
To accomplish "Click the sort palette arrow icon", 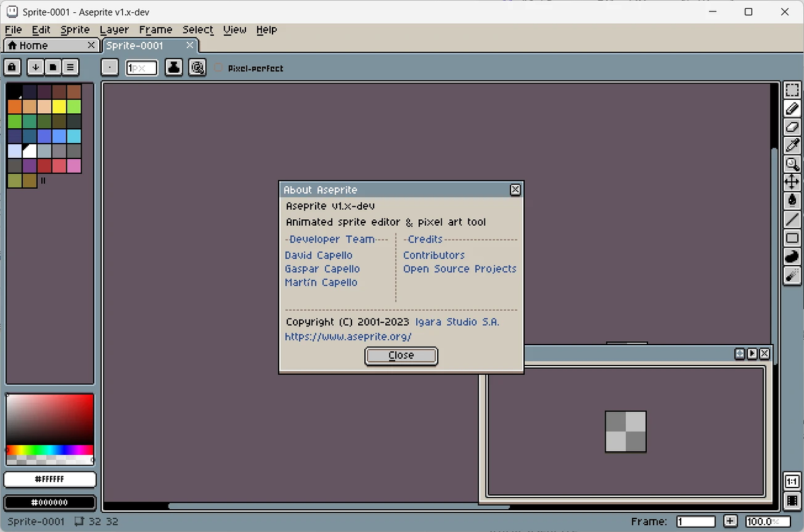I will pyautogui.click(x=35, y=67).
